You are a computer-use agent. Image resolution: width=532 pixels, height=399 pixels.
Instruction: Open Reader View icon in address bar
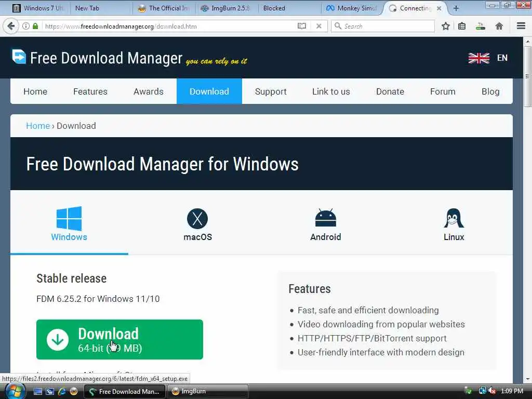click(302, 26)
